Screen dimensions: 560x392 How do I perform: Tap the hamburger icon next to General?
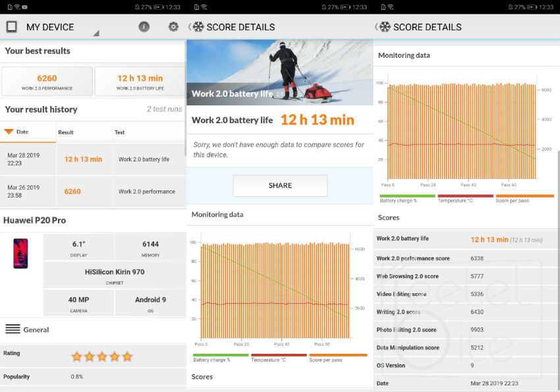point(13,329)
